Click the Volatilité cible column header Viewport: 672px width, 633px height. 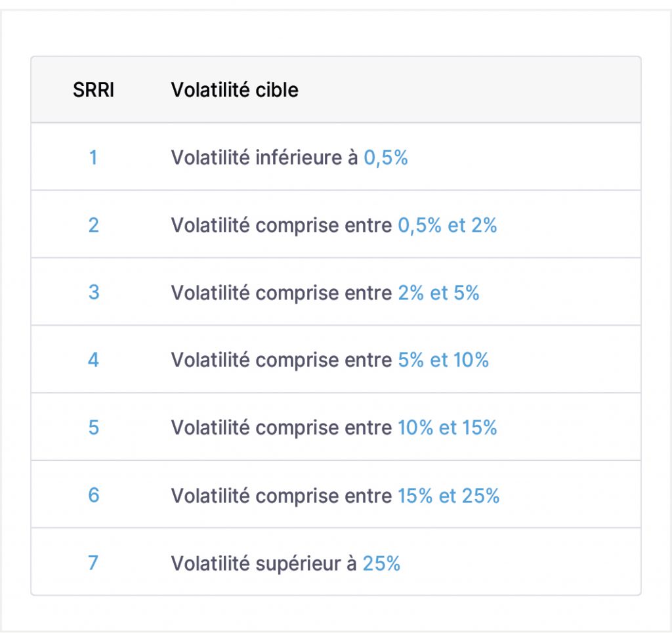click(234, 90)
